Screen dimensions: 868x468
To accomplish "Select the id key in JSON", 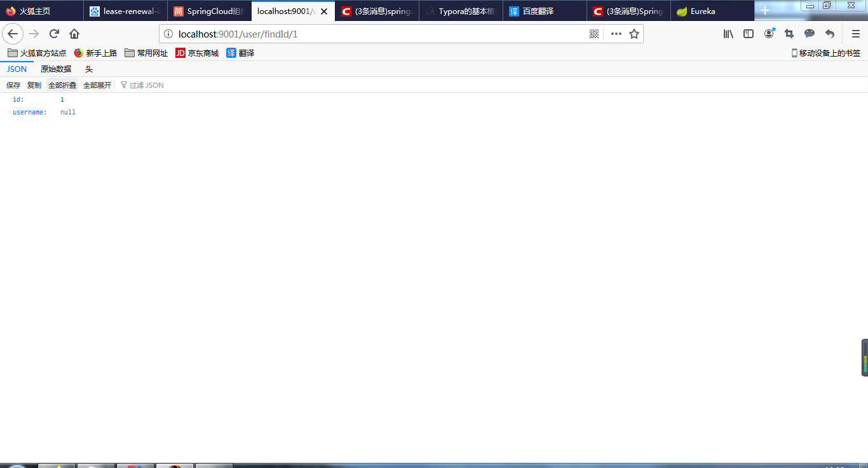I will coord(18,100).
